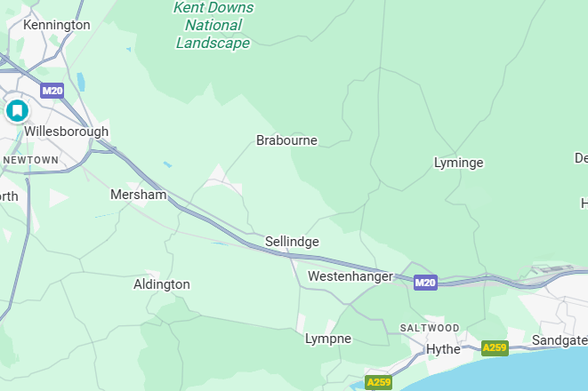Click the Sellindge village label
This screenshot has width=588, height=391.
[x=292, y=242]
